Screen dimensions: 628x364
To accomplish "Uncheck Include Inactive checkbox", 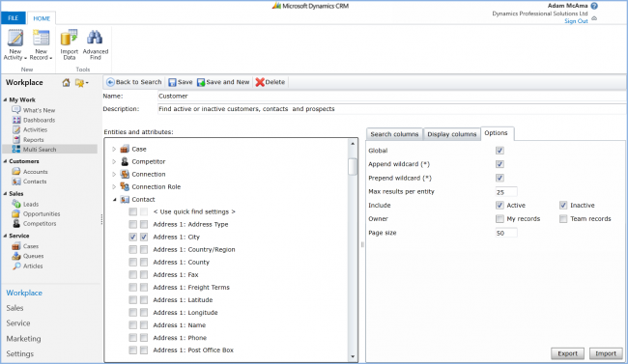I will 563,205.
